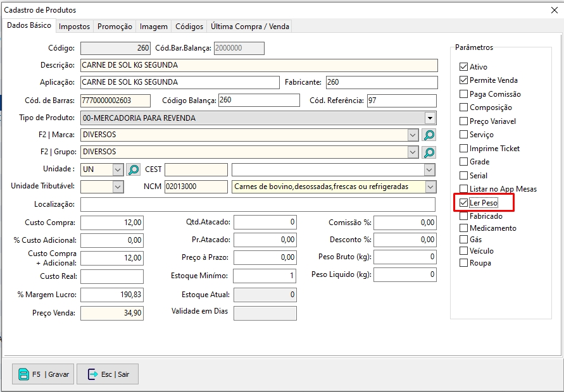Viewport: 564px width, 392px height.
Task: Click the search icon next to Unidade
Action: click(x=134, y=169)
